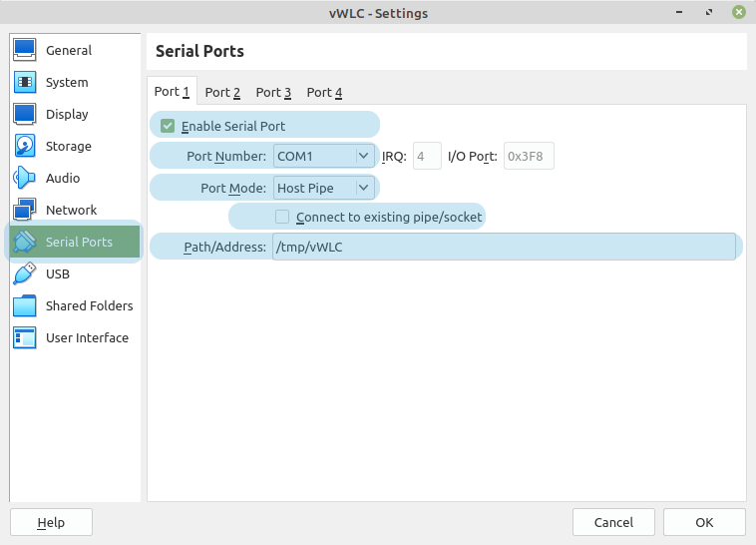Select the System chip icon
Image resolution: width=756 pixels, height=545 pixels.
[x=25, y=82]
